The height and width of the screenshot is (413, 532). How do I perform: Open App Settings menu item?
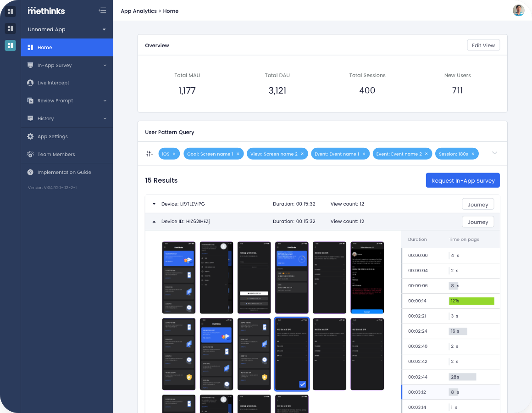(x=67, y=136)
